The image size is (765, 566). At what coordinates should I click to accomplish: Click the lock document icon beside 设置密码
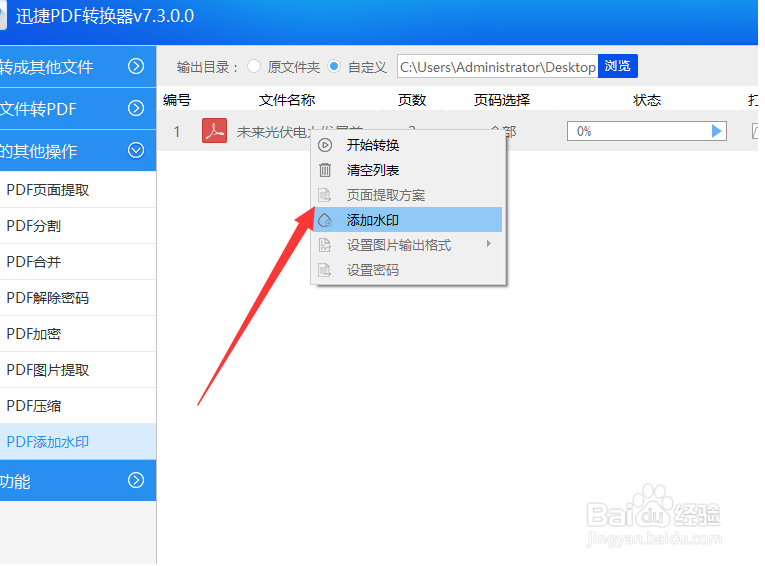[325, 270]
